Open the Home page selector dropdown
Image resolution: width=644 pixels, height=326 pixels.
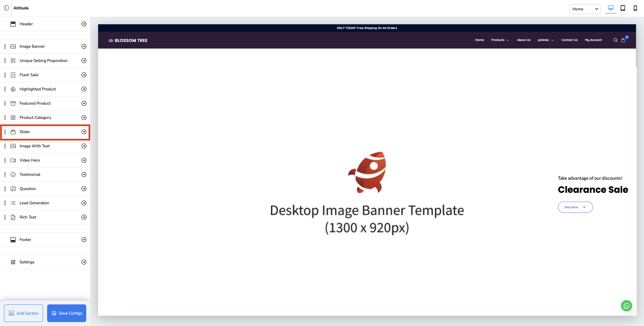585,9
